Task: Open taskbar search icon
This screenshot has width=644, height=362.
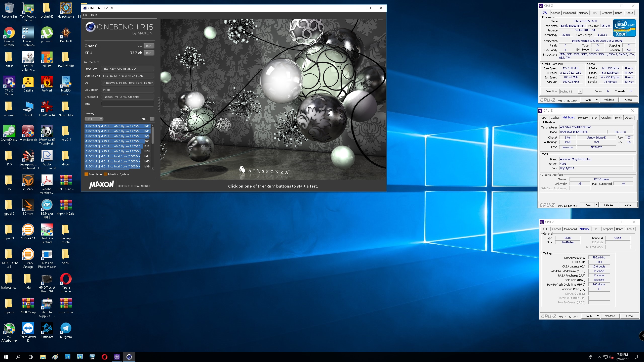Action: [x=18, y=357]
